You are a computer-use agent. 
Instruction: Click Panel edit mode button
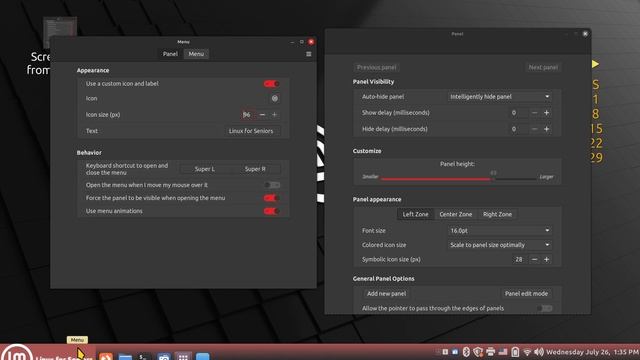[526, 293]
